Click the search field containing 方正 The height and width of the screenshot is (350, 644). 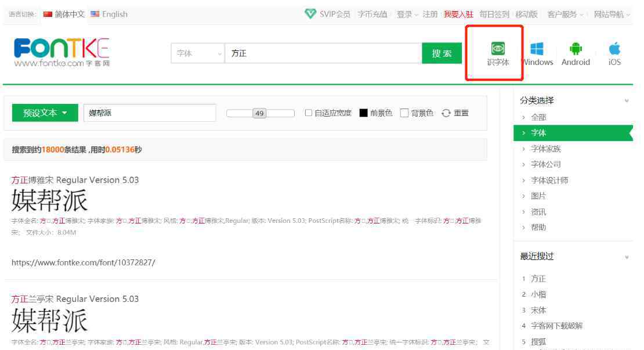(323, 53)
